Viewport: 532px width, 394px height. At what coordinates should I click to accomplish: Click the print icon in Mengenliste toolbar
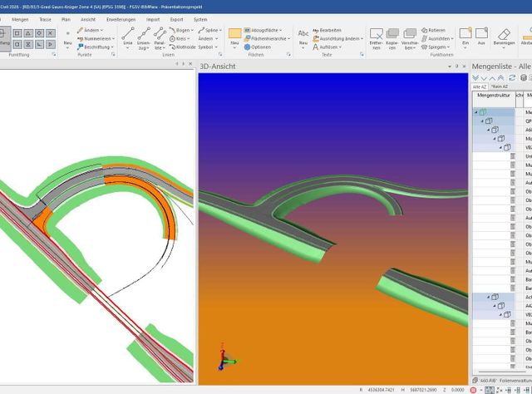click(x=524, y=77)
